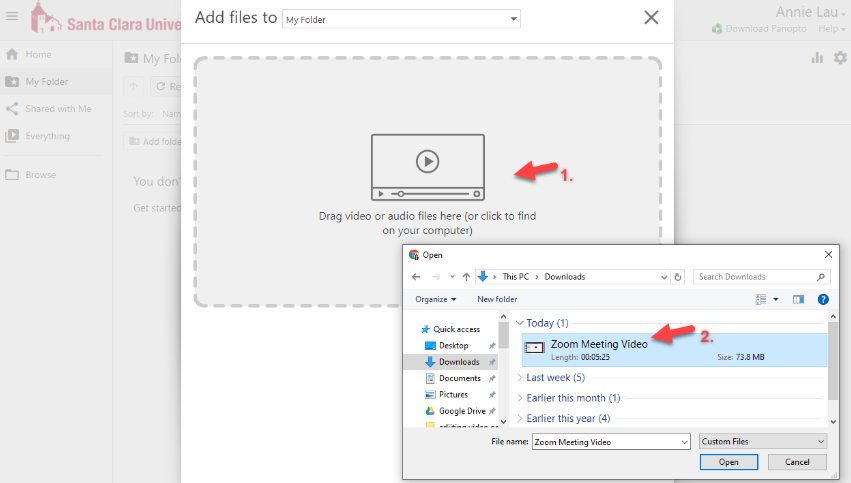Image resolution: width=851 pixels, height=483 pixels.
Task: Select Shared with Me in sidebar
Action: 58,109
